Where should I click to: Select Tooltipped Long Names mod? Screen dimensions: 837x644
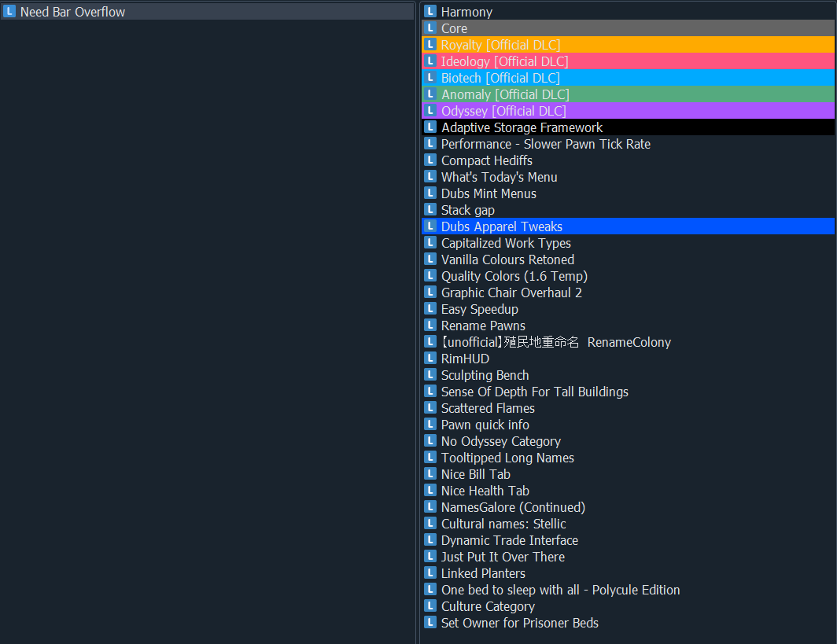629,458
